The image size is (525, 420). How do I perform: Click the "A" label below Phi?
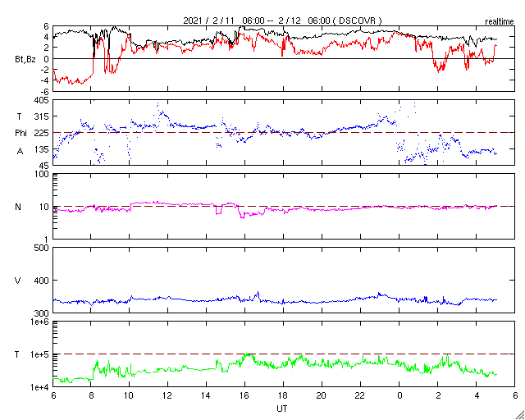(x=20, y=152)
